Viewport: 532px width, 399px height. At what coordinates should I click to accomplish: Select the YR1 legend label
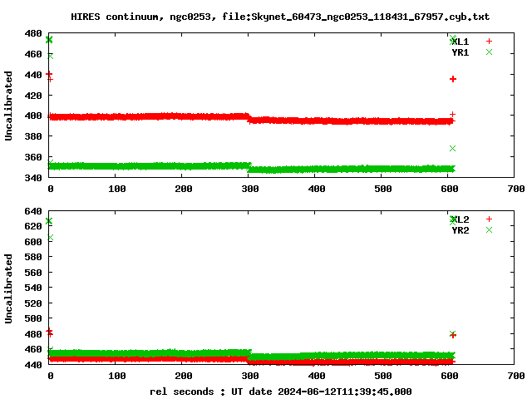point(461,52)
